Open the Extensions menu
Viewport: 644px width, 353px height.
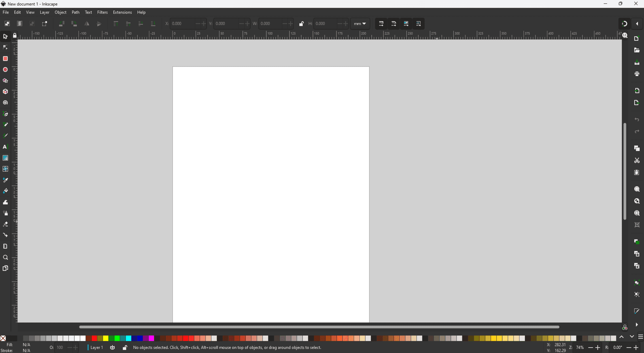pos(122,12)
